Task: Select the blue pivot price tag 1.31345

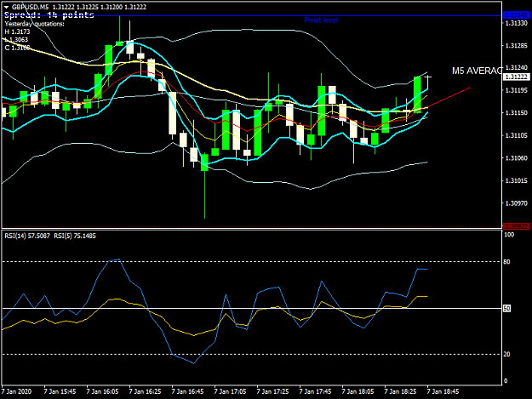Action: point(517,15)
